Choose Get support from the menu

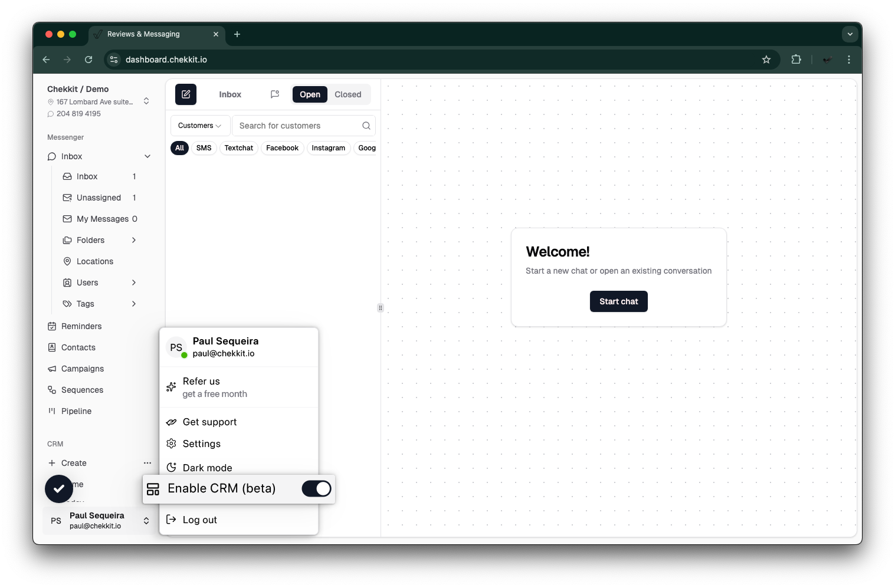(x=239, y=422)
